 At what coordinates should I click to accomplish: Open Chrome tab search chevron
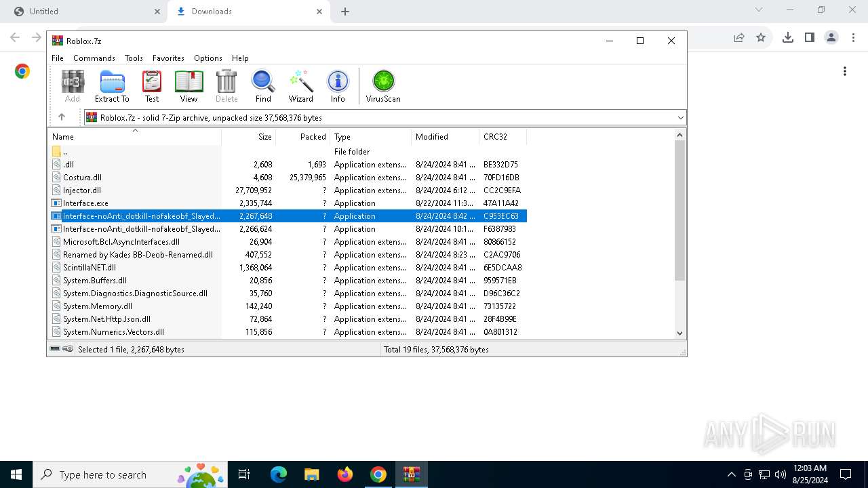(x=759, y=10)
